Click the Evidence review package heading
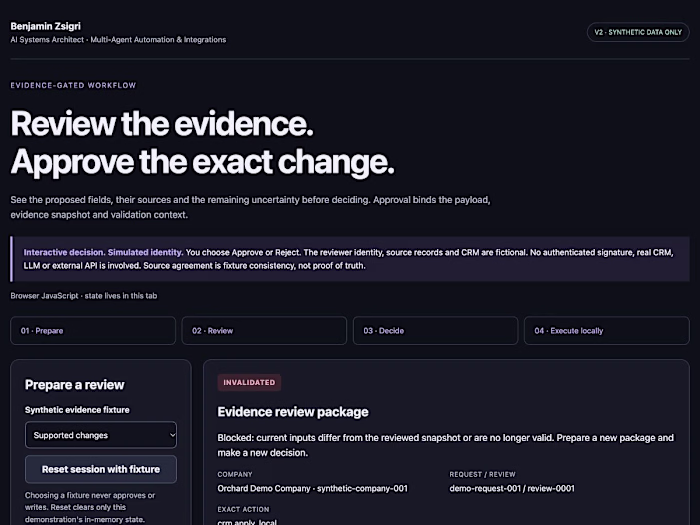Viewport: 700px width, 525px height. point(293,412)
